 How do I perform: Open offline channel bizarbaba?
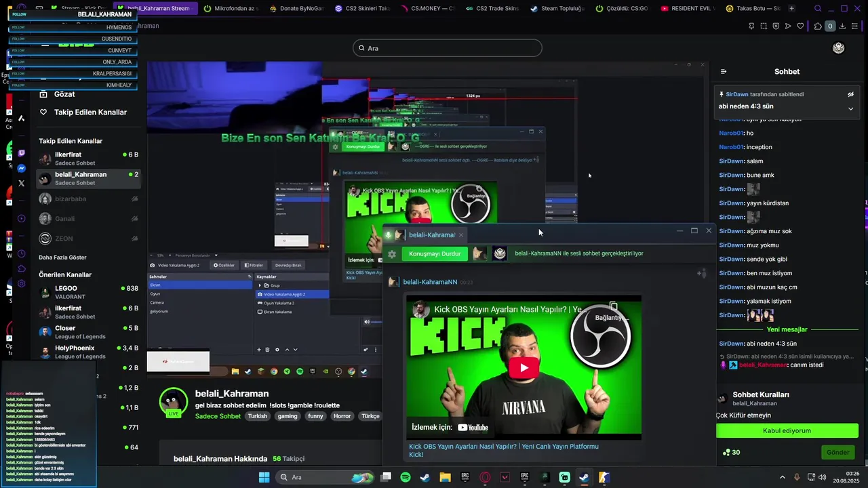[88, 199]
